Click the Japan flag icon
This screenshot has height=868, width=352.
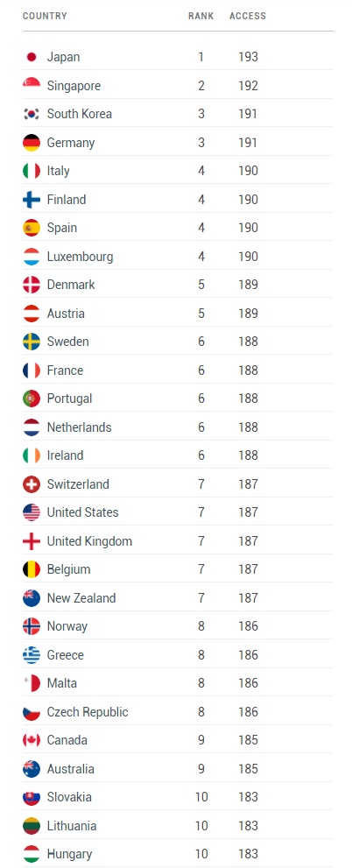(32, 57)
